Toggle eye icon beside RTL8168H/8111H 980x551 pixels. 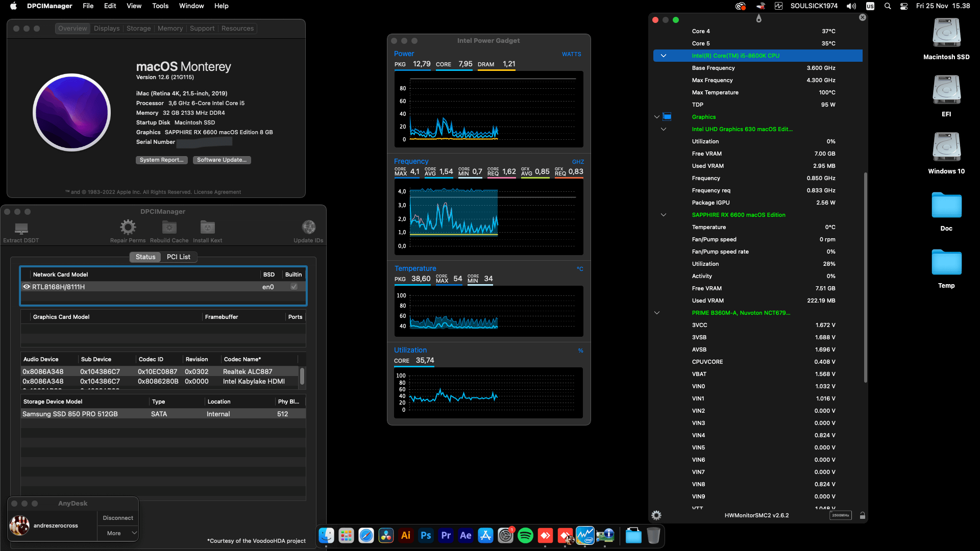[27, 287]
